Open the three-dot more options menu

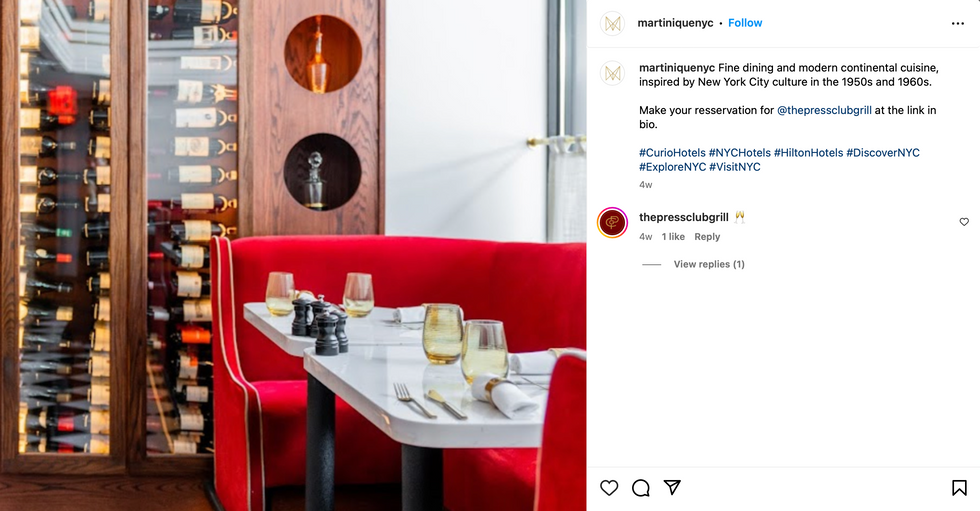point(958,24)
